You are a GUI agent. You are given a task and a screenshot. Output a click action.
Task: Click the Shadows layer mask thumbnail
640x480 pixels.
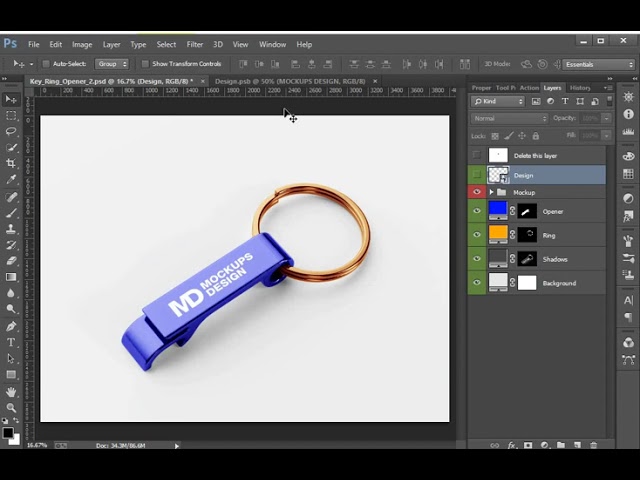tap(527, 259)
